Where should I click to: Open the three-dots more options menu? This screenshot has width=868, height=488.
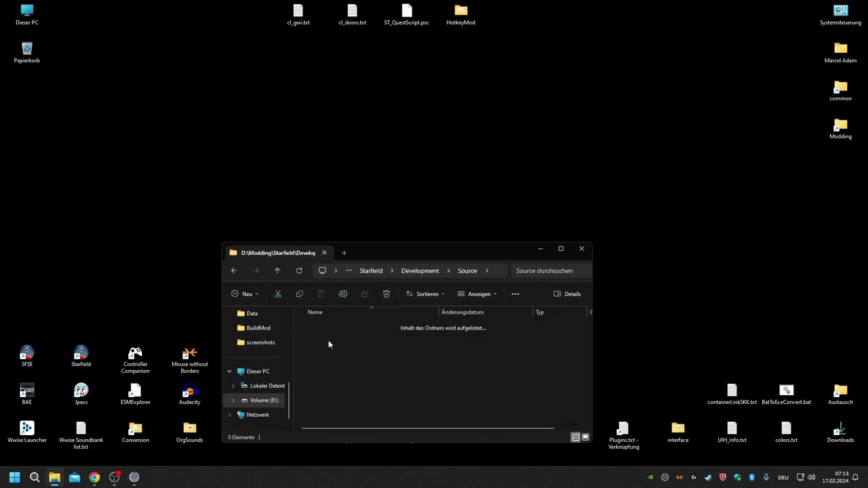coord(515,294)
